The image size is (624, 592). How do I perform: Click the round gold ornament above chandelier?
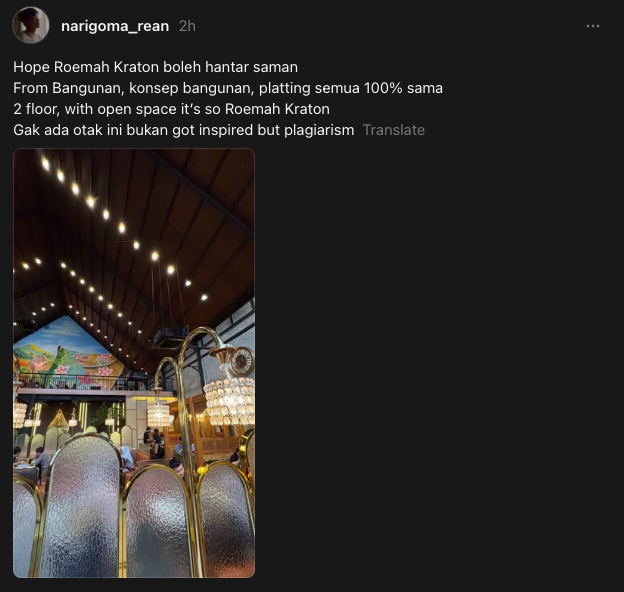242,361
